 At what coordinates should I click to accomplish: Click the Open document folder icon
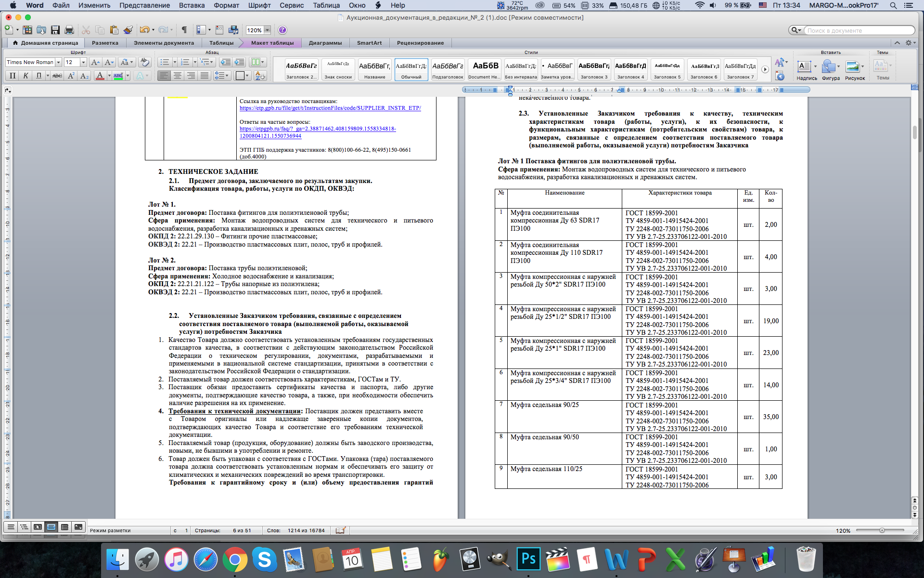[x=41, y=30]
